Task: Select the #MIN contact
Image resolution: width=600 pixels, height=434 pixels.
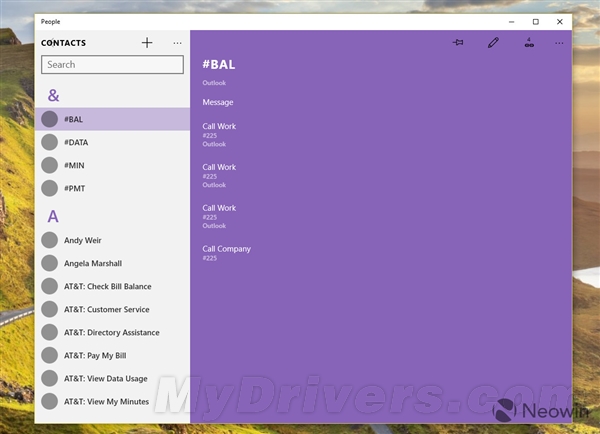Action: [x=76, y=165]
